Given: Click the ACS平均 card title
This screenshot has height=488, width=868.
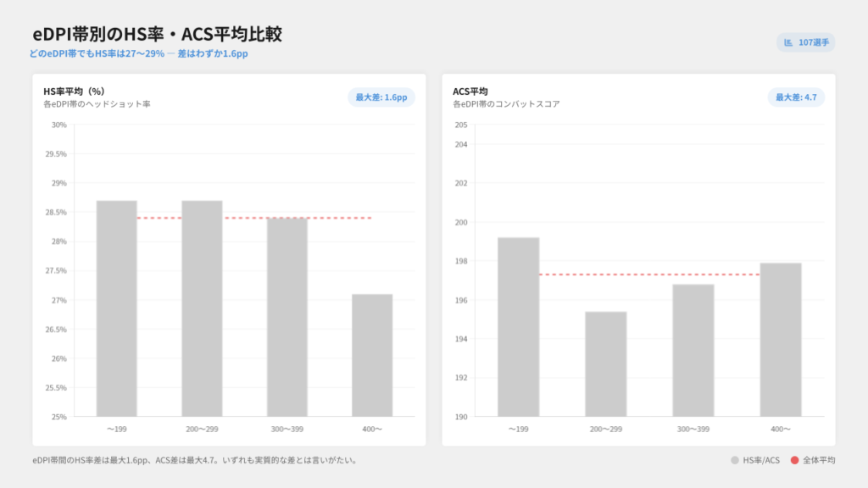Looking at the screenshot, I should pyautogui.click(x=470, y=91).
